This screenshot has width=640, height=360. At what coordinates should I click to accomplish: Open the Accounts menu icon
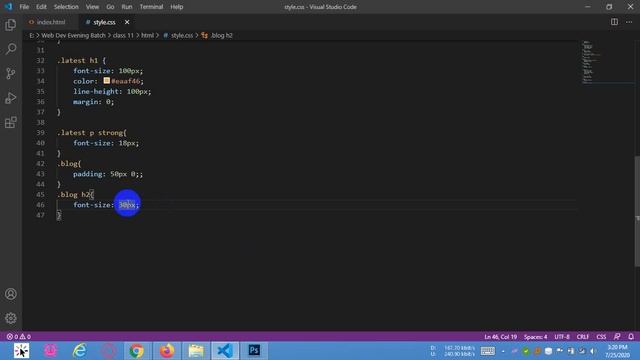pos(11,294)
